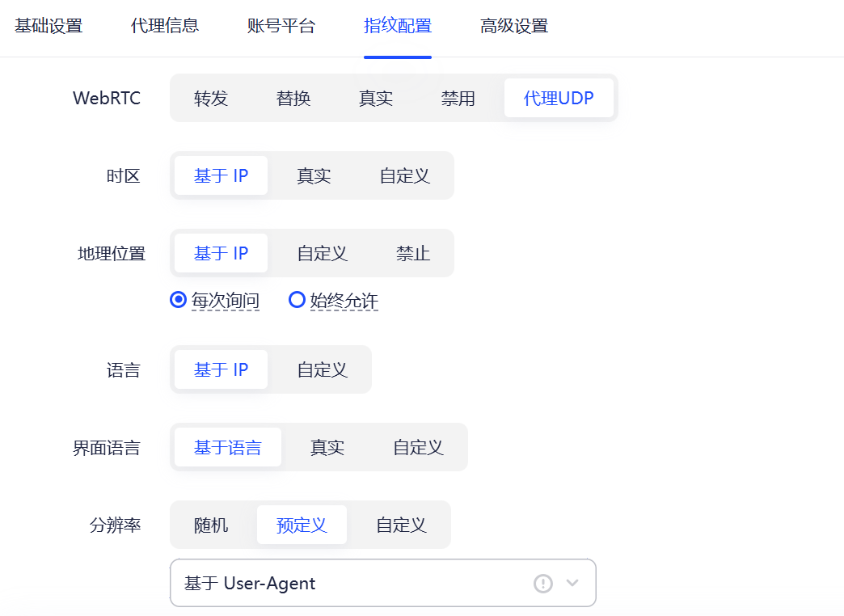
Task: Switch to the 代理信息 tab
Action: (165, 26)
